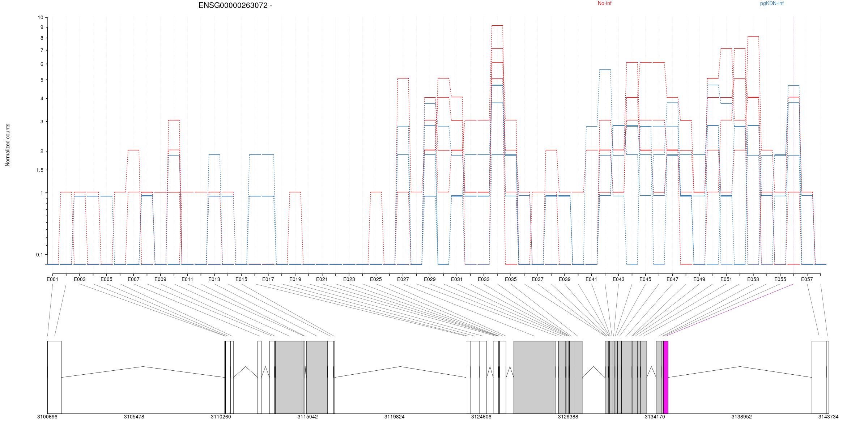Click the genomic coordinate 3105478
868x434 pixels.
click(x=134, y=417)
